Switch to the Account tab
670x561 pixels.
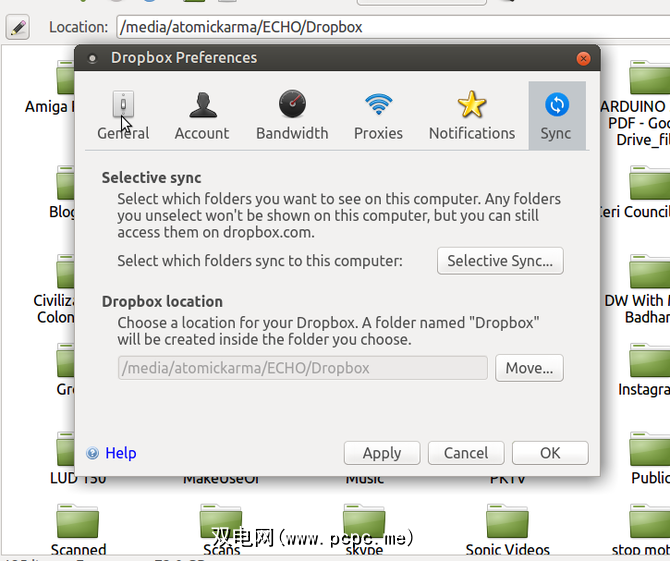coord(202,115)
